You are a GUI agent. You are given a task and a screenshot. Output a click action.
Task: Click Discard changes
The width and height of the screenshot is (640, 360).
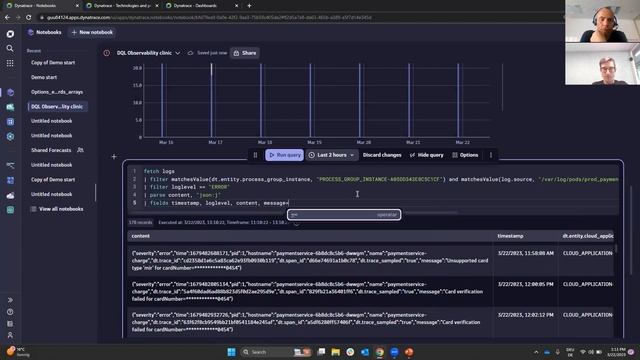click(382, 155)
